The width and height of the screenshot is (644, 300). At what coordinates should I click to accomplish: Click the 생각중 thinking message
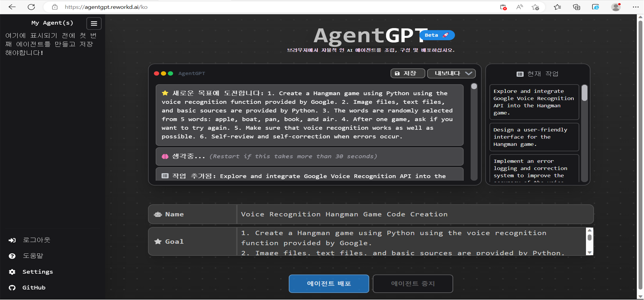[310, 157]
